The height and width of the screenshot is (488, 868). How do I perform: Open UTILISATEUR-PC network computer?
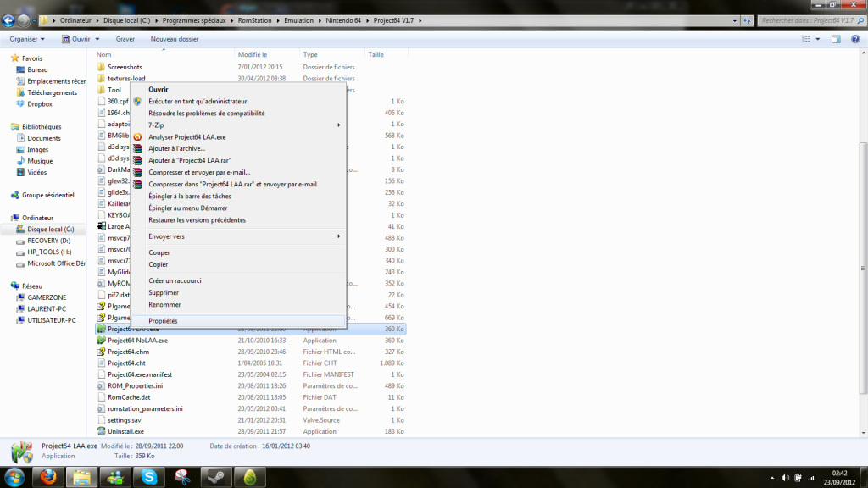click(x=52, y=320)
